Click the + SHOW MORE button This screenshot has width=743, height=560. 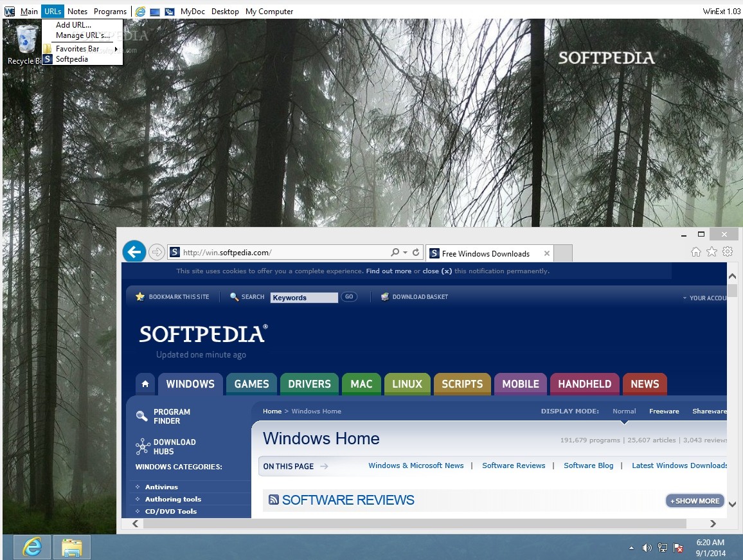pos(695,501)
